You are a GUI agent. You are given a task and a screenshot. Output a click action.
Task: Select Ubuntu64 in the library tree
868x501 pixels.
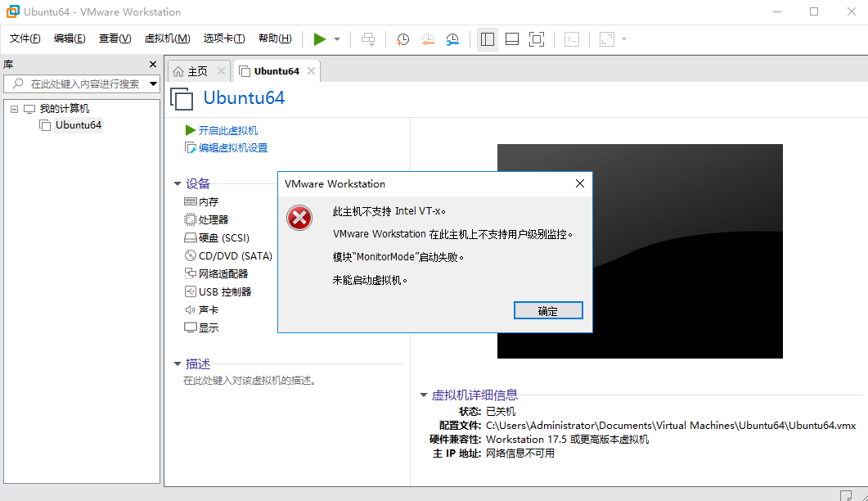(78, 125)
